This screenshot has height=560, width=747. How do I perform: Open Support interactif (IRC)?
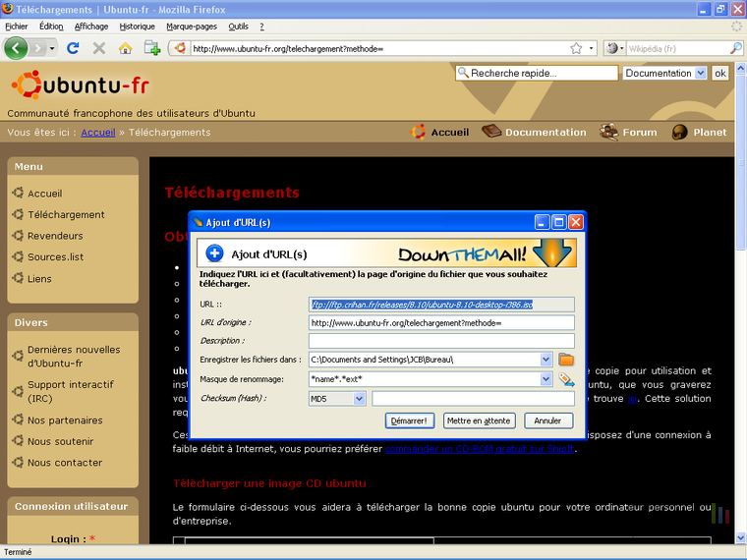click(x=71, y=391)
